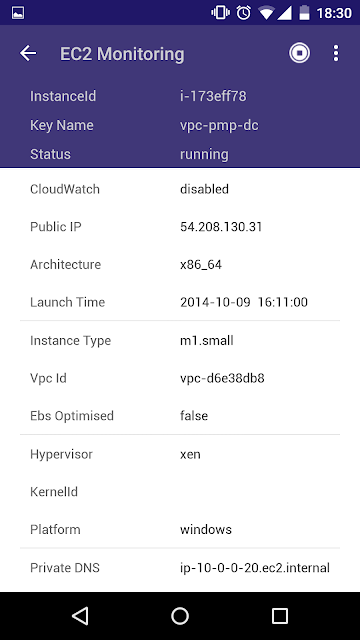Tap the back arrow in header
This screenshot has width=360, height=640.
(28, 53)
